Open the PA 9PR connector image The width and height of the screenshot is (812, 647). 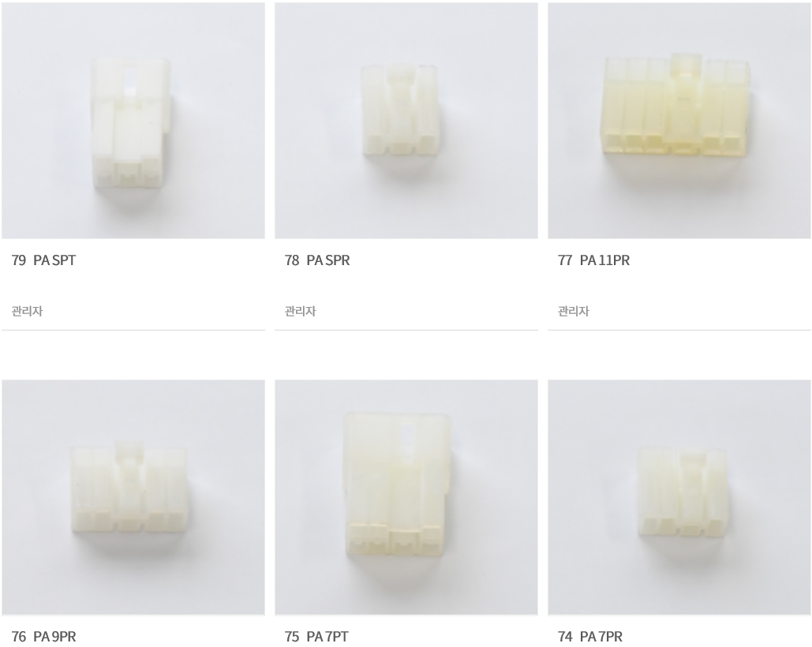tap(133, 497)
